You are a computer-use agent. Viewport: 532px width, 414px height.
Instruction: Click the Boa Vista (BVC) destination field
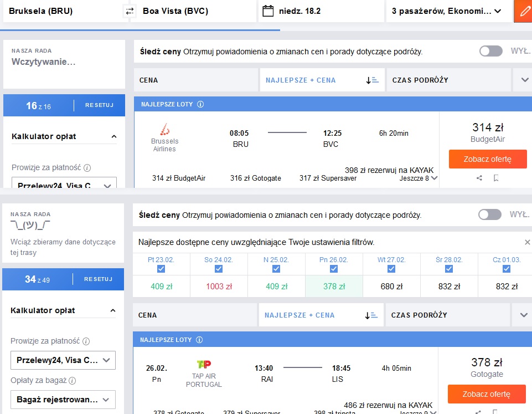tap(193, 11)
